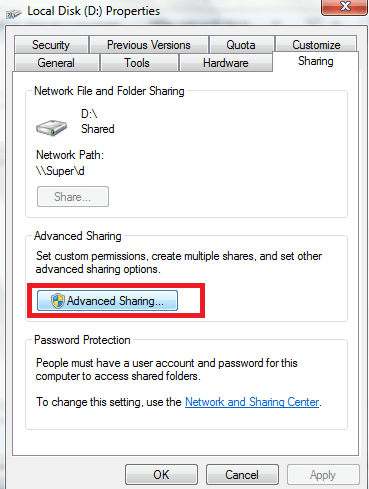The height and width of the screenshot is (489, 369).
Task: Dismiss the dialog with Cancel
Action: (242, 475)
